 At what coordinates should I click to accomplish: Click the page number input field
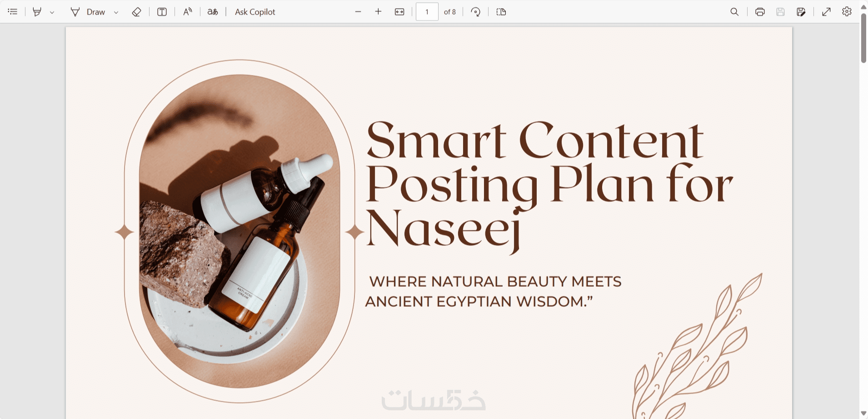(x=427, y=12)
